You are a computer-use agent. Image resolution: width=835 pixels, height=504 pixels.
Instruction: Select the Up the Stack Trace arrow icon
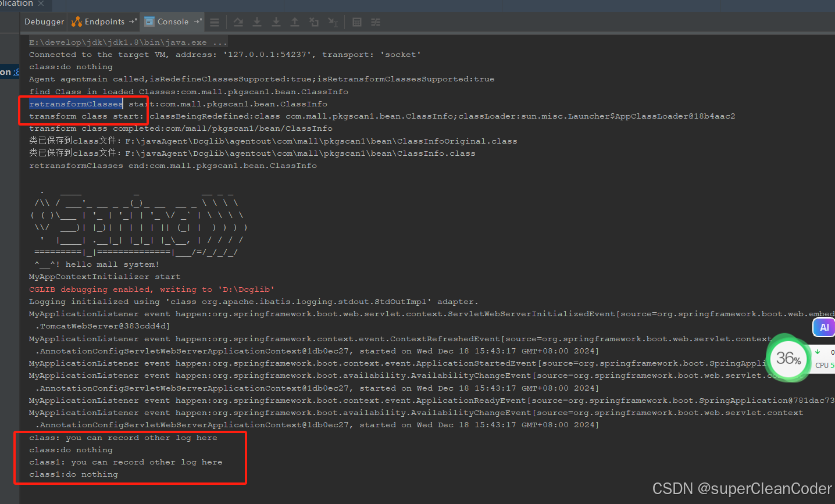pyautogui.click(x=295, y=22)
